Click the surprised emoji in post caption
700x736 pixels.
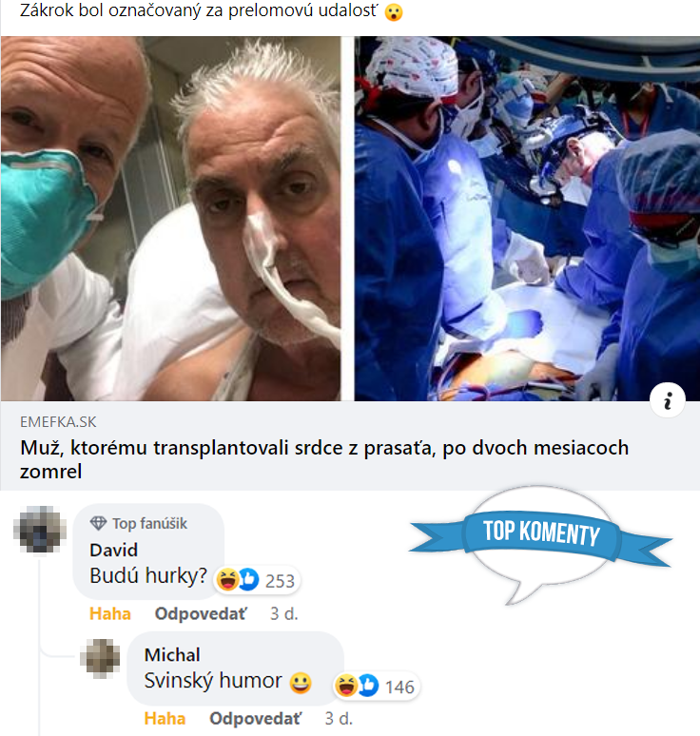click(394, 12)
